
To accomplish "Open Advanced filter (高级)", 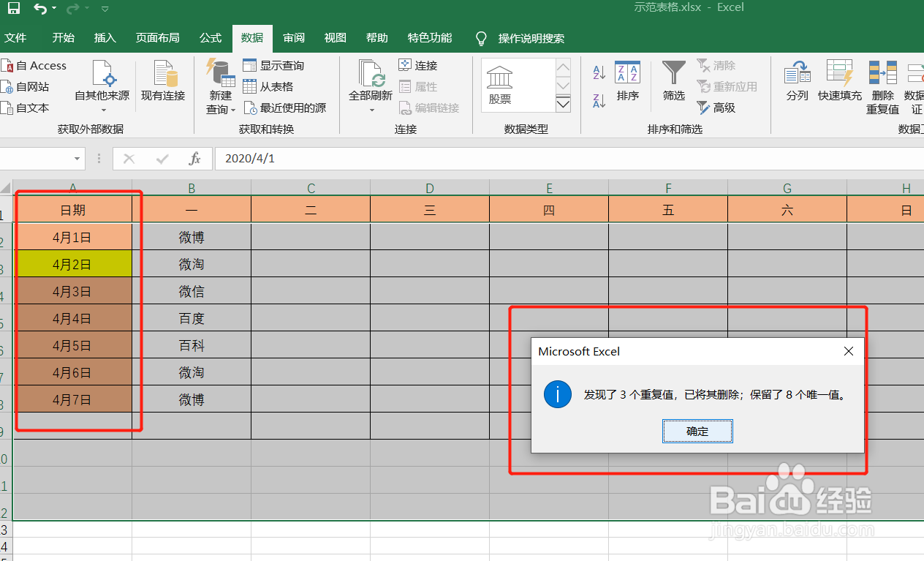I will click(715, 108).
